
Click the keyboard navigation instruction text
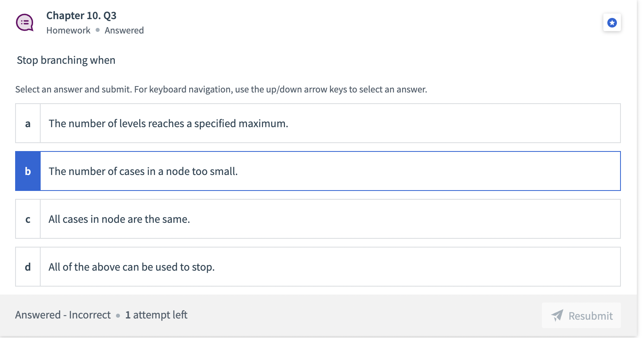(221, 89)
